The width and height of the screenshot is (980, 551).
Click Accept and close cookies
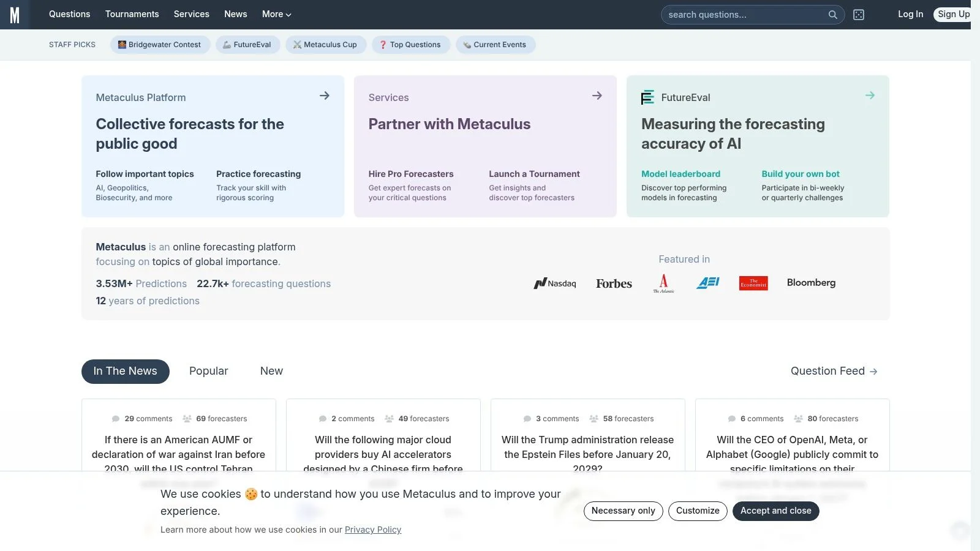tap(775, 511)
